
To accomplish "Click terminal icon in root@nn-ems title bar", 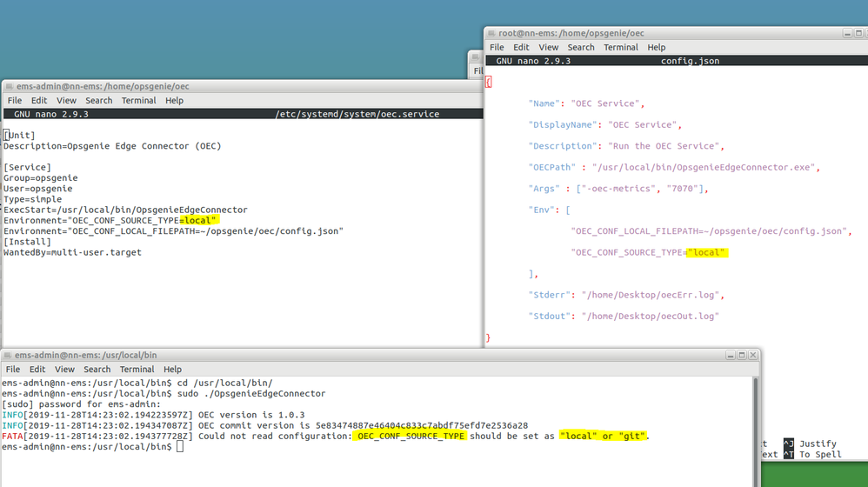I will pos(491,33).
